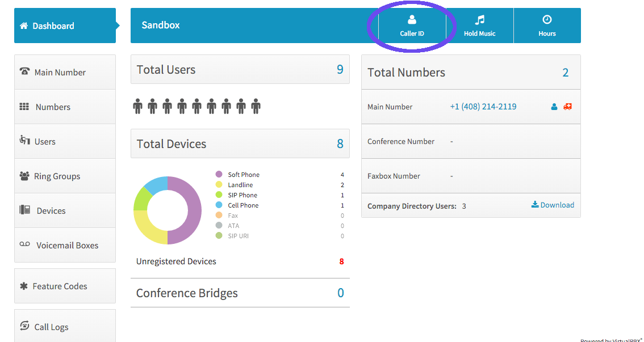Click the Main Number telephone icon

click(24, 71)
